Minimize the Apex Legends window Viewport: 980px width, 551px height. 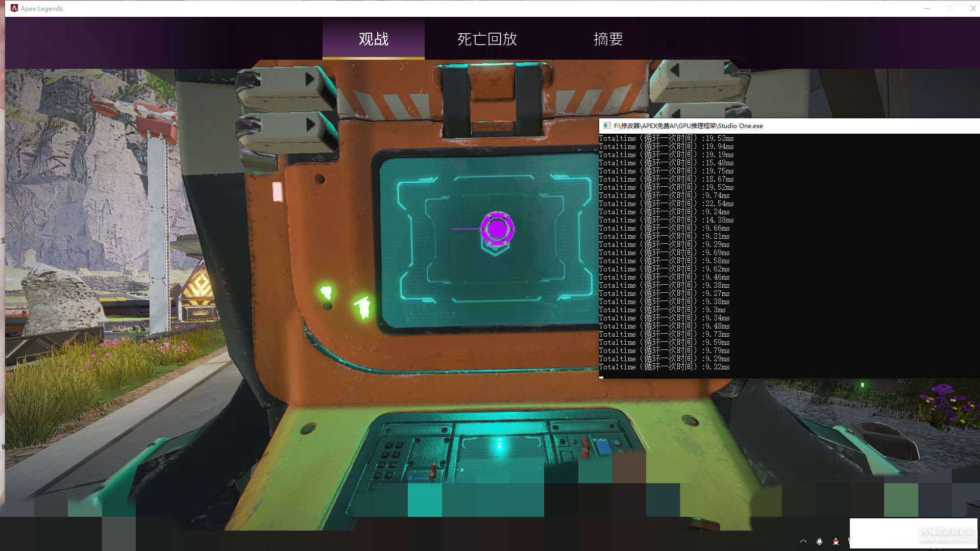(x=927, y=8)
